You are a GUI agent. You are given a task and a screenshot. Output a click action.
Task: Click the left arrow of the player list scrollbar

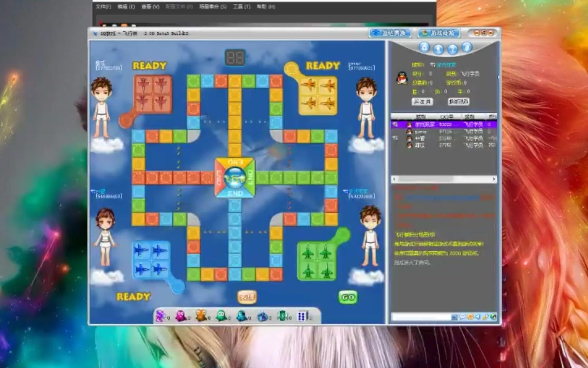coord(394,179)
